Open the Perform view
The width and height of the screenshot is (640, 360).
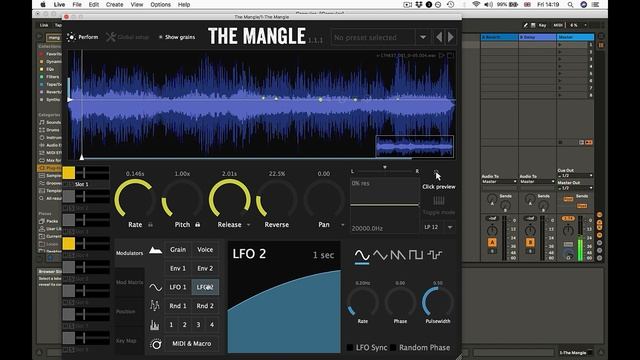click(x=83, y=37)
